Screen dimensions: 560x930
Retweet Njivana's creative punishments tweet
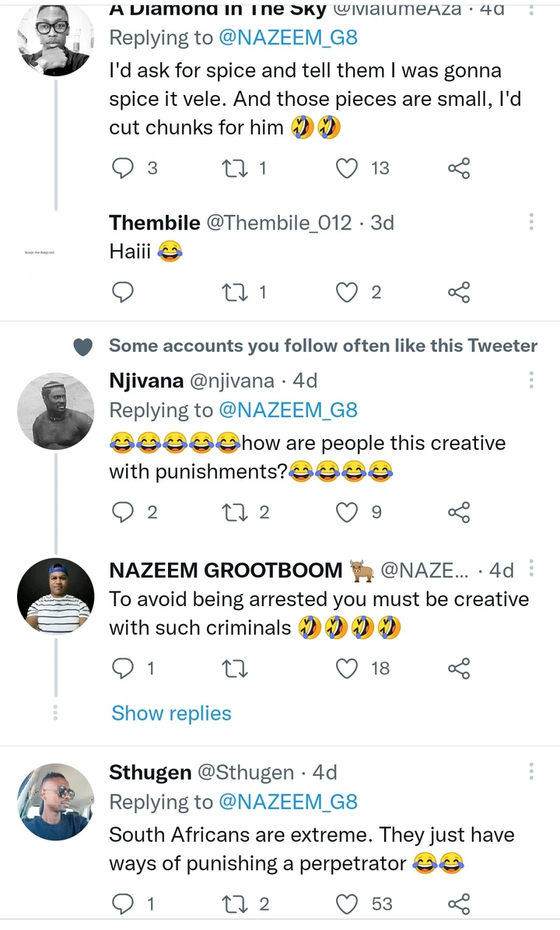tap(233, 512)
